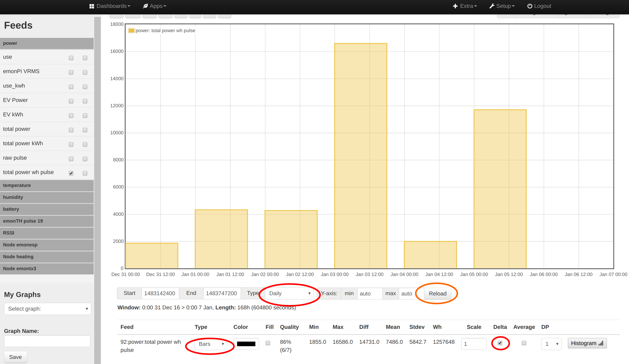This screenshot has height=364, width=629.
Task: Open the Extra menu
Action: (x=465, y=6)
